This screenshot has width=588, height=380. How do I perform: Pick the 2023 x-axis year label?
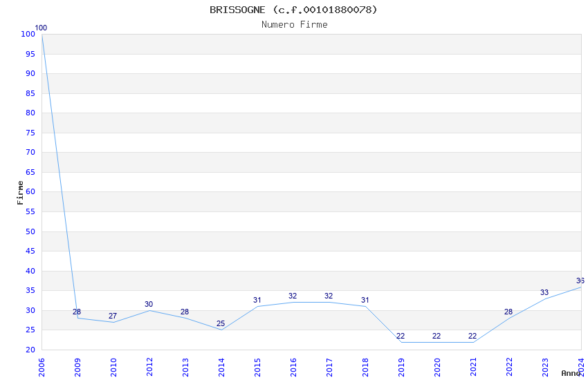coord(546,367)
